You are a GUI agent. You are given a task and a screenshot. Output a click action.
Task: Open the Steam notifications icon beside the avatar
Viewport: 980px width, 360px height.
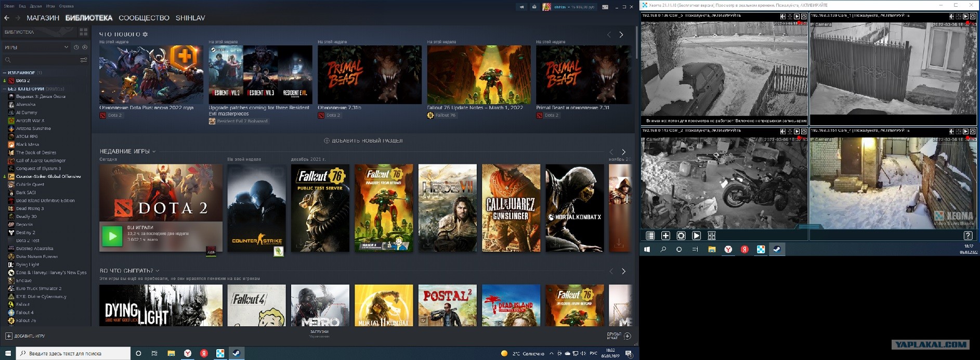point(534,7)
